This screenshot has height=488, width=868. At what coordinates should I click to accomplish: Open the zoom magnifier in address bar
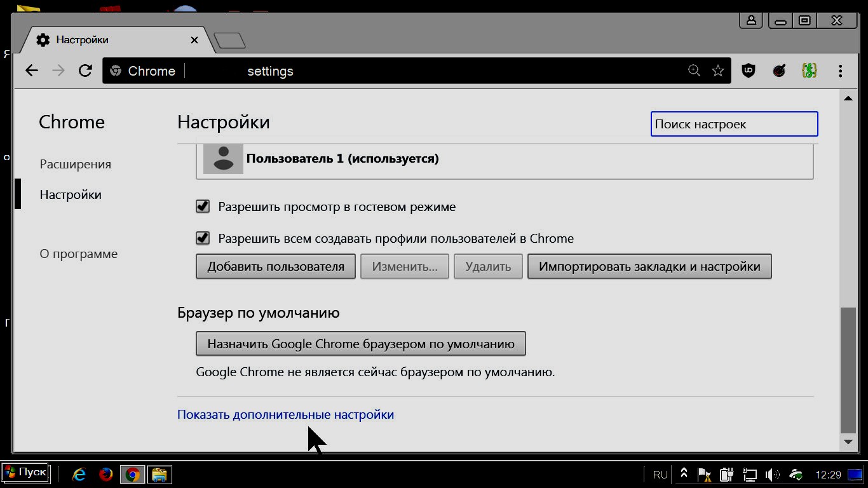point(694,71)
